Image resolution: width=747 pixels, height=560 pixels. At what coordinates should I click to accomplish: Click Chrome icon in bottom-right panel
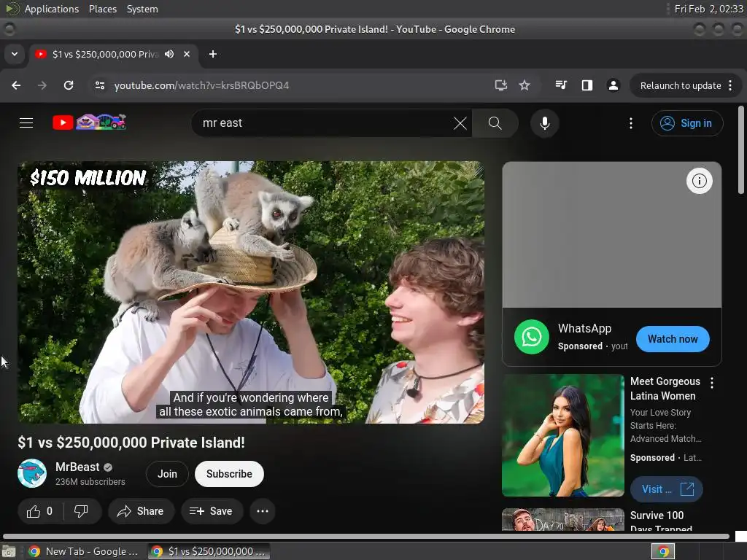click(x=663, y=551)
